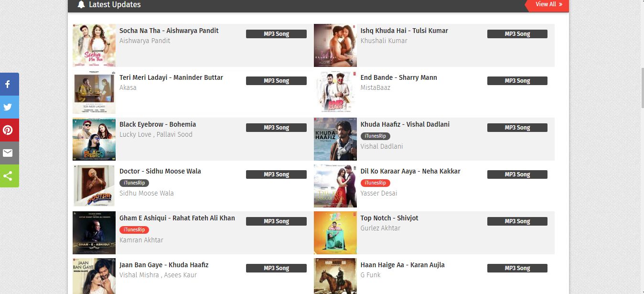Click red iTunesRip tag under Dil Ko Karaar Aaya
The width and height of the screenshot is (644, 294).
click(376, 183)
